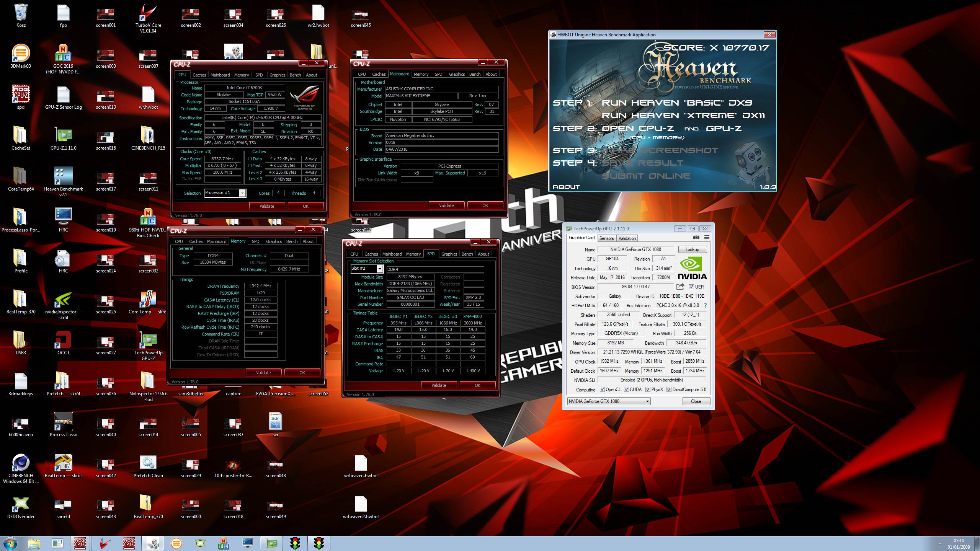980x551 pixels.
Task: Click OK in CPU-Z Mainboard window
Action: (485, 205)
